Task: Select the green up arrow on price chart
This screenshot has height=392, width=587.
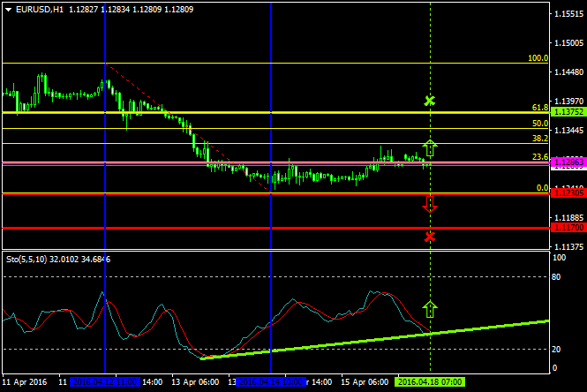Action: (x=430, y=147)
